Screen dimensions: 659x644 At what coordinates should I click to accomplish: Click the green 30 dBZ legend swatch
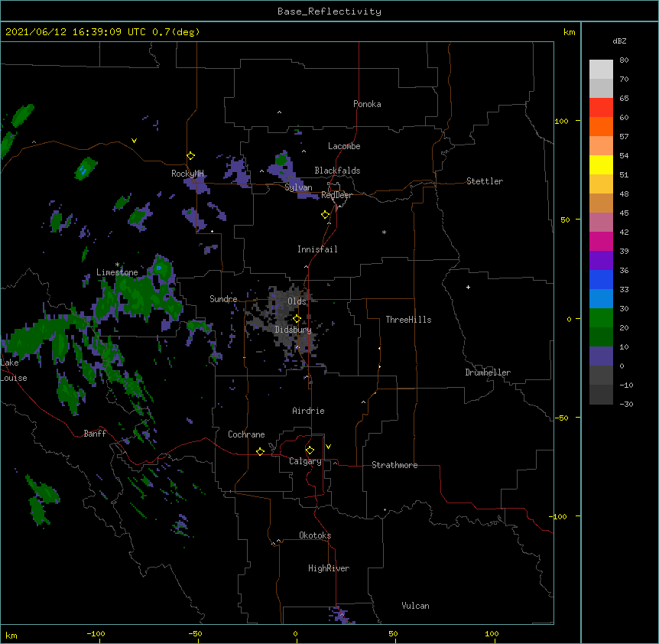pos(601,318)
